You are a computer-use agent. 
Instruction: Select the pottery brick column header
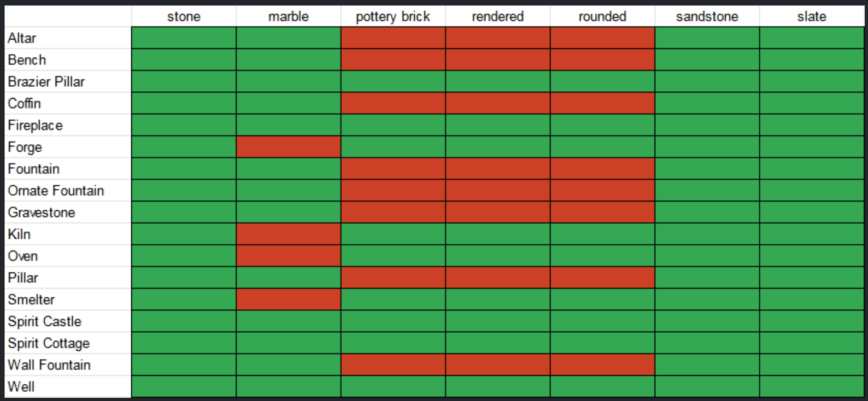tap(393, 17)
